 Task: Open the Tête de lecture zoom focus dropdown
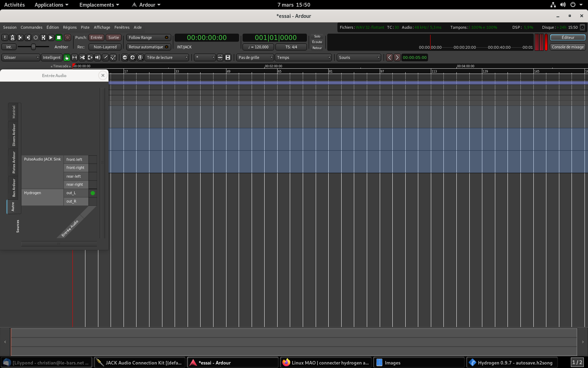[x=167, y=57]
